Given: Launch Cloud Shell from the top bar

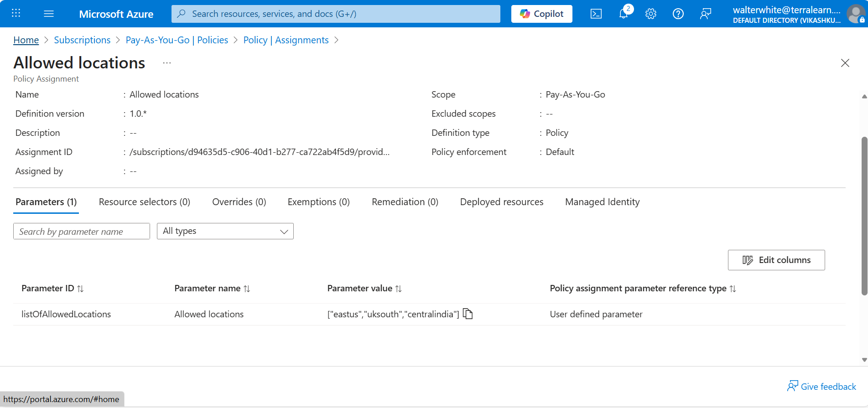Looking at the screenshot, I should point(596,14).
